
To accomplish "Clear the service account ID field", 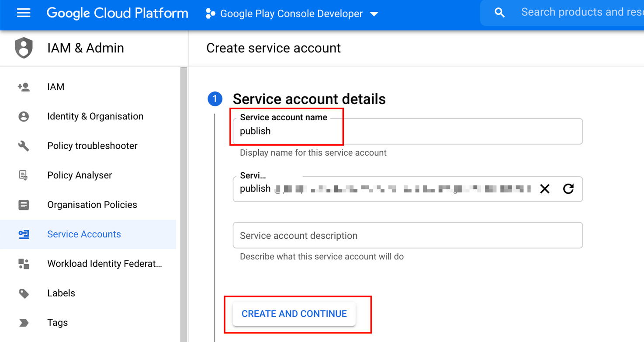I will (544, 189).
